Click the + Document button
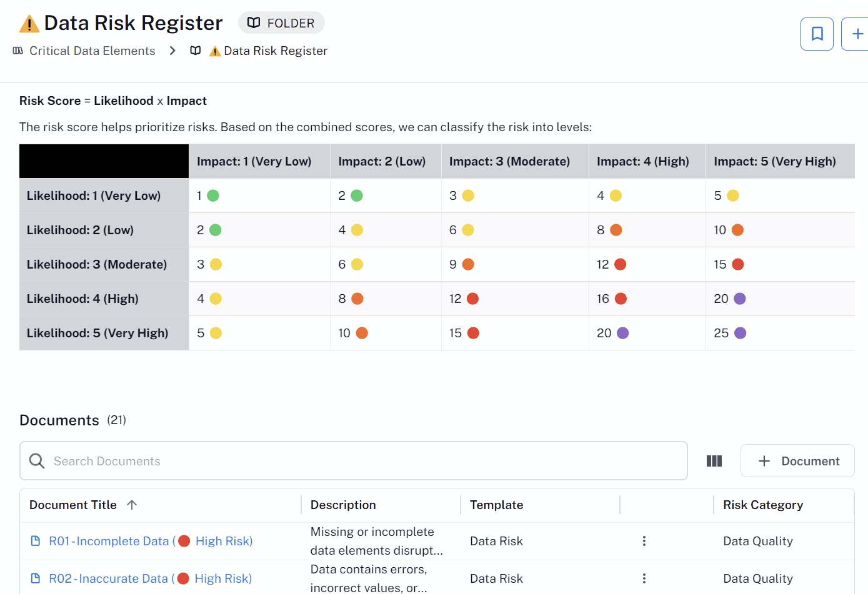This screenshot has width=868, height=594. click(x=797, y=460)
